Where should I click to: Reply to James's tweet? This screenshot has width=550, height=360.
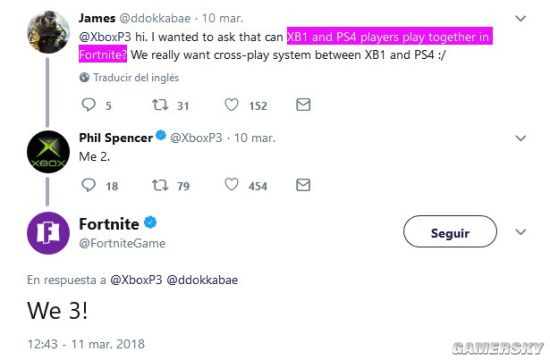click(x=88, y=105)
